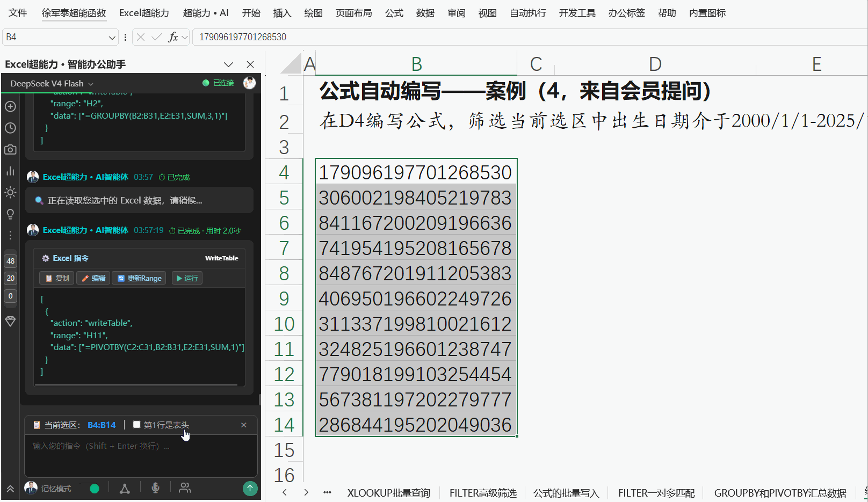Screen dimensions: 868x502
Task: Confirm formula entry with checkmark icon
Action: tap(157, 37)
